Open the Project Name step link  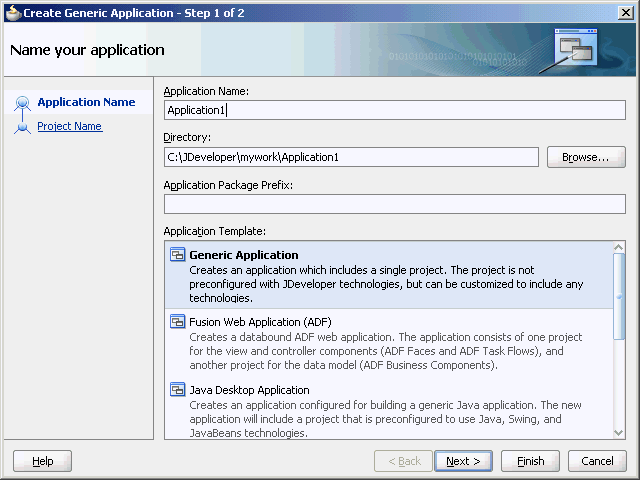69,126
